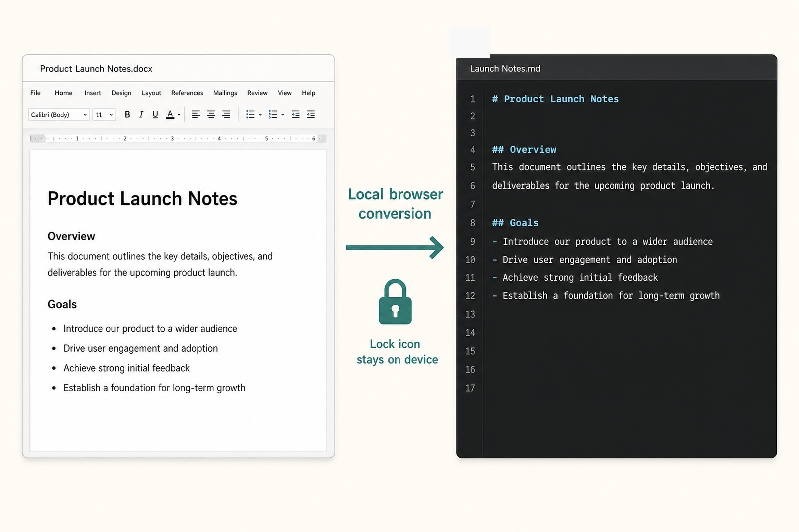Click the bullet 'Drive user engagement and adoption' in Word

coord(141,348)
